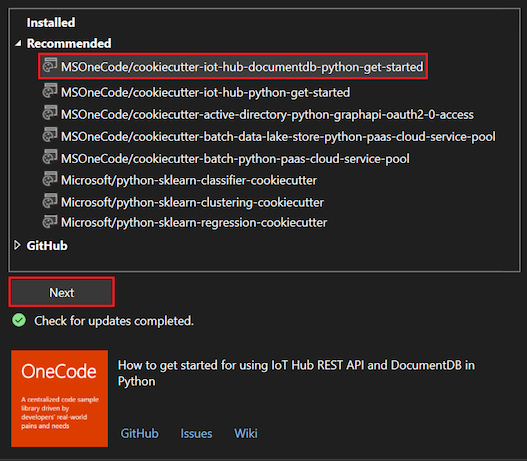This screenshot has width=527, height=461.
Task: Click the icon beside python-sklearn-classifier-cookiecutter
Action: coord(50,179)
